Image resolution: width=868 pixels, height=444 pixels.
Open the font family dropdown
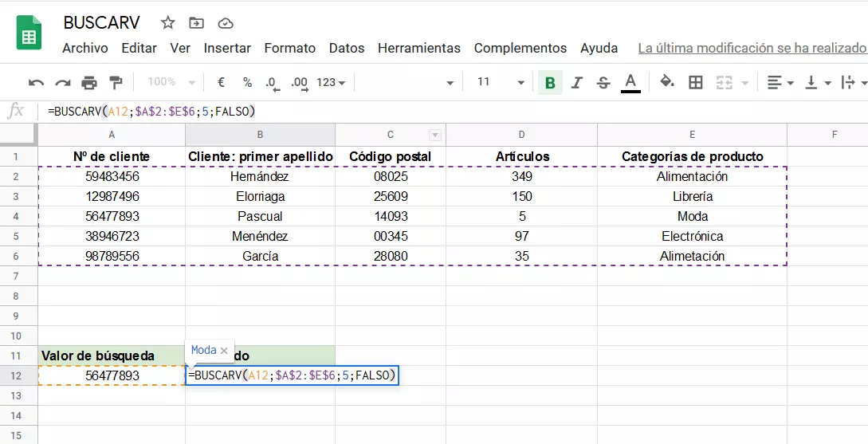(409, 82)
